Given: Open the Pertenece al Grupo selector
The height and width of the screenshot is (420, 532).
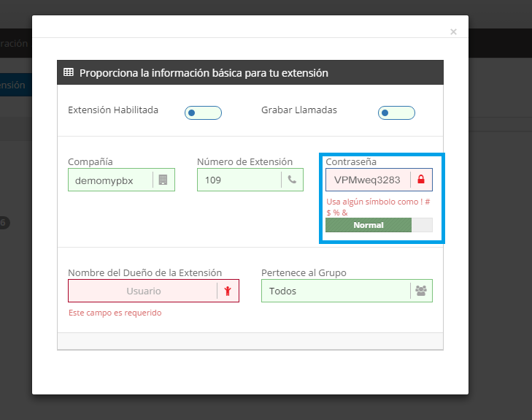Looking at the screenshot, I should pos(336,291).
